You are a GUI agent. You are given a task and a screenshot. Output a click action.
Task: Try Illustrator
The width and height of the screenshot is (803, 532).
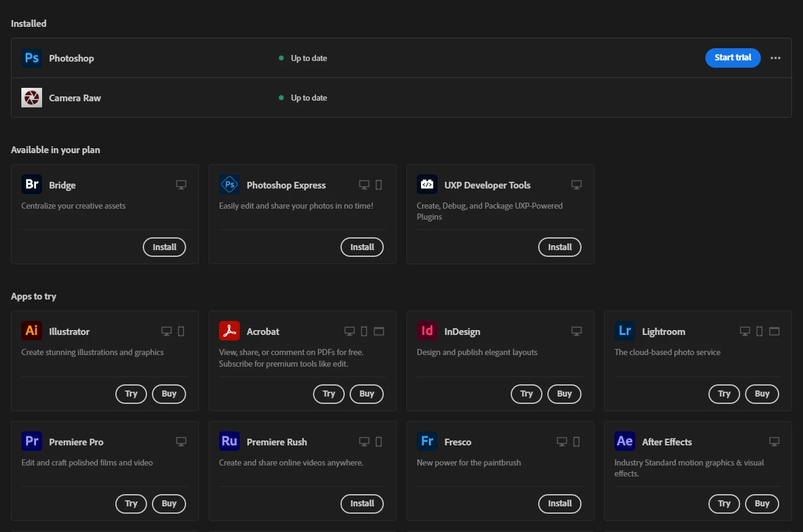click(x=131, y=394)
